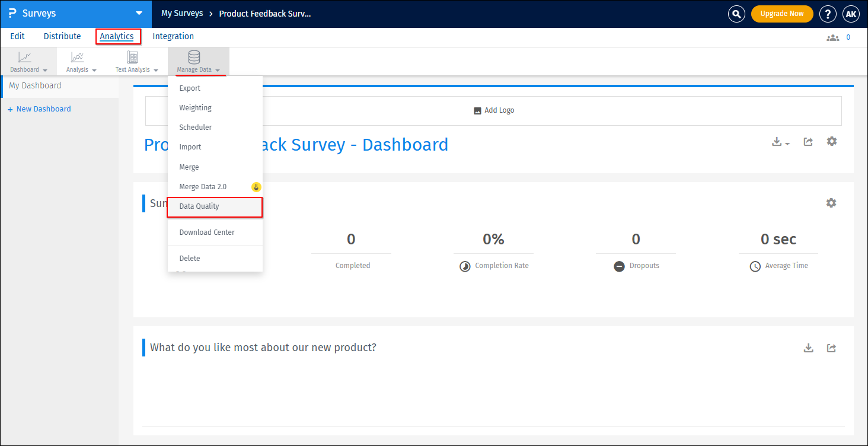The width and height of the screenshot is (868, 446).
Task: Expand the download options arrow
Action: (x=787, y=144)
